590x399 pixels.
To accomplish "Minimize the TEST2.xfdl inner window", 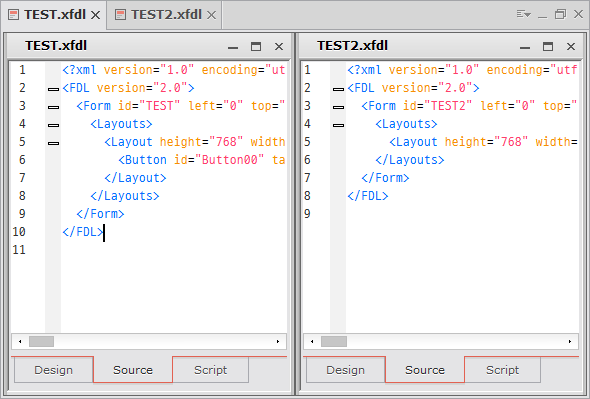I will click(525, 47).
